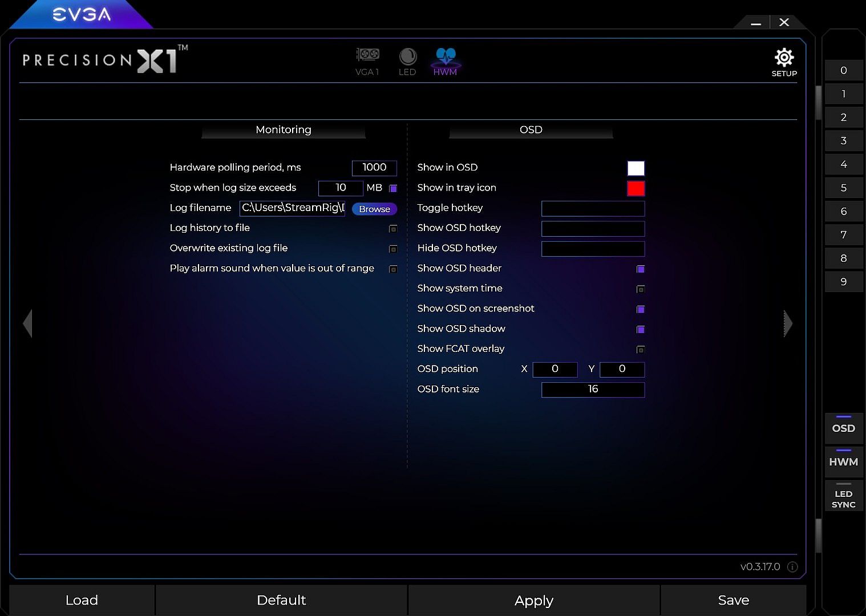Image resolution: width=866 pixels, height=616 pixels.
Task: Select profile slot 6
Action: pyautogui.click(x=844, y=212)
